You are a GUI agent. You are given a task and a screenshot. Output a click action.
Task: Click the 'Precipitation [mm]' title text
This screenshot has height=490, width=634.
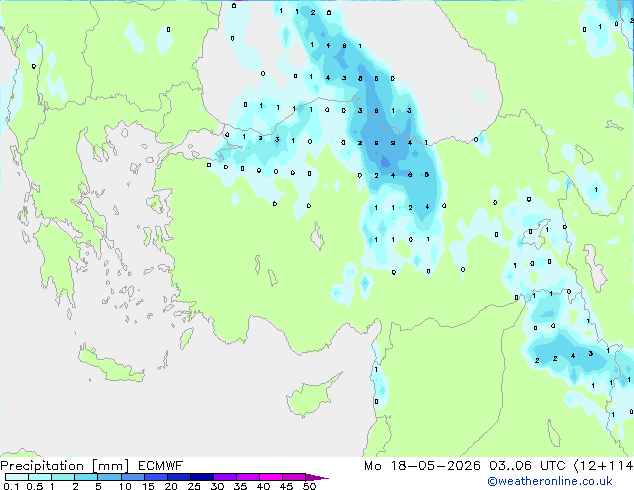tap(65, 466)
